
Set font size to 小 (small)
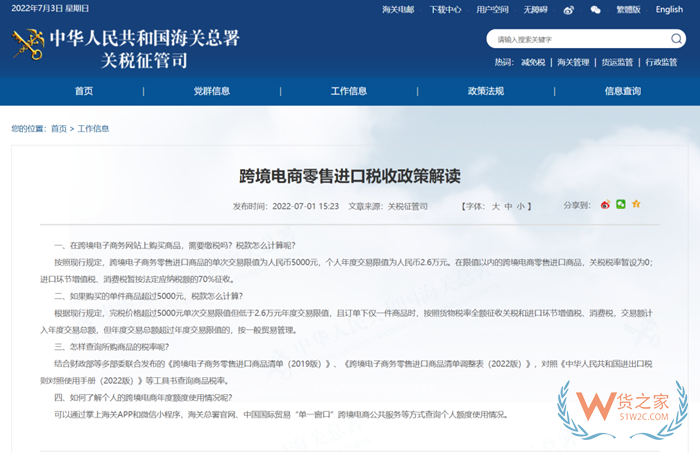[521, 207]
